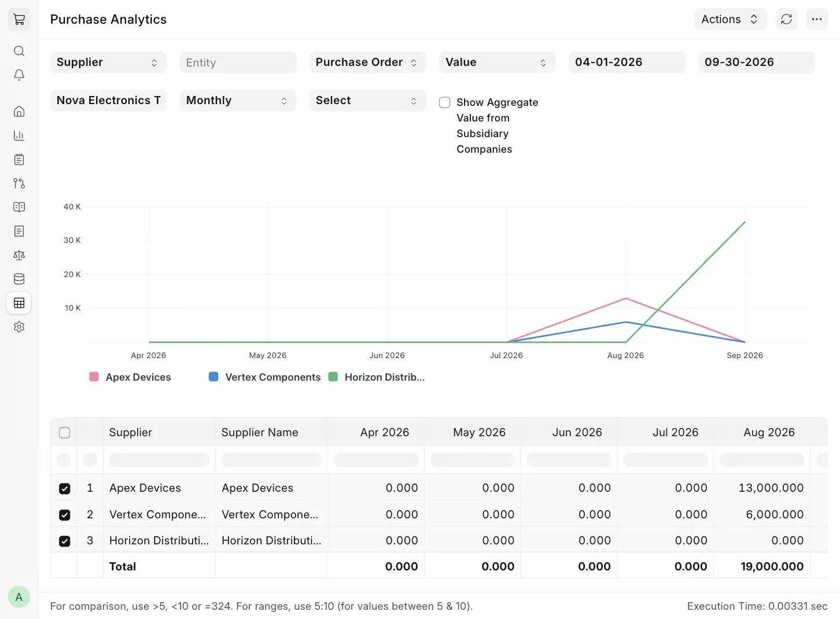Viewport: 840px width, 619px height.
Task: Open the database stack icon in sidebar
Action: point(19,279)
